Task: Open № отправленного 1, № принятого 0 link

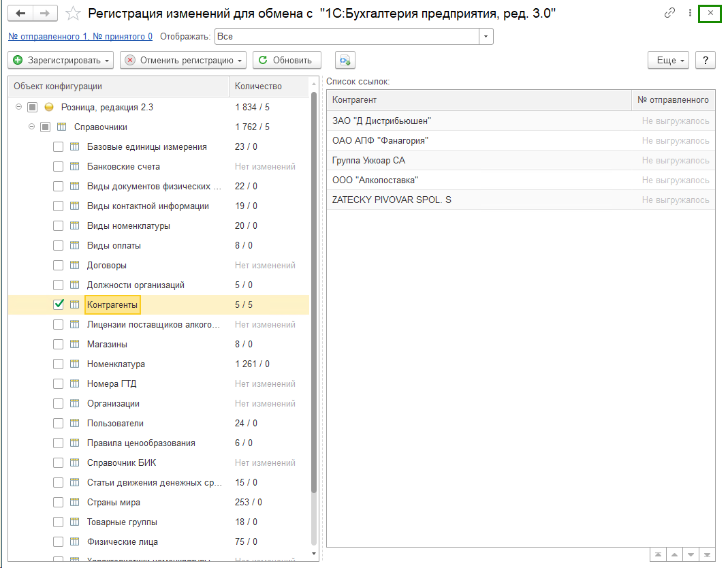Action: pos(80,37)
